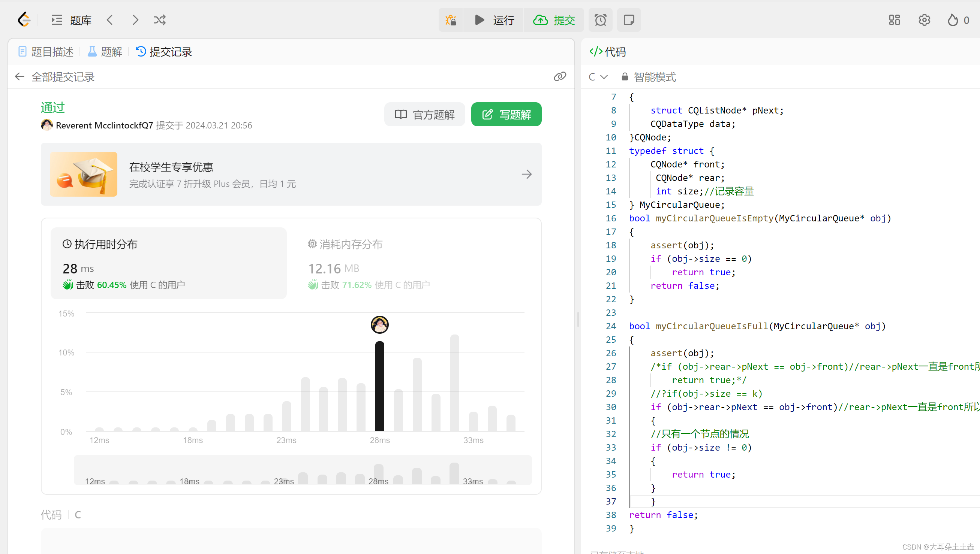Click the user avatar next to username
Screen dimensions: 980x554
(47, 125)
